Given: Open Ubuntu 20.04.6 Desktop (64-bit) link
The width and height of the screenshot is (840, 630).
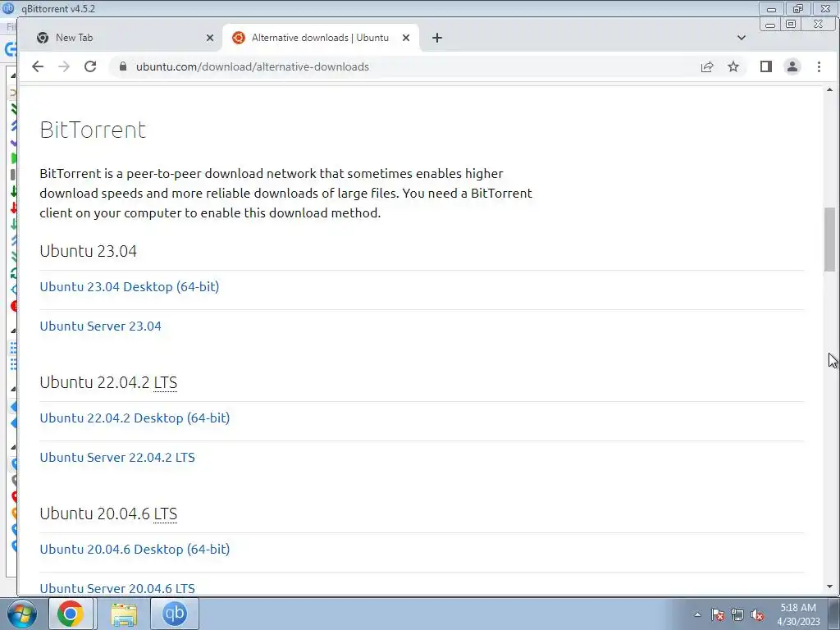Looking at the screenshot, I should 135,549.
